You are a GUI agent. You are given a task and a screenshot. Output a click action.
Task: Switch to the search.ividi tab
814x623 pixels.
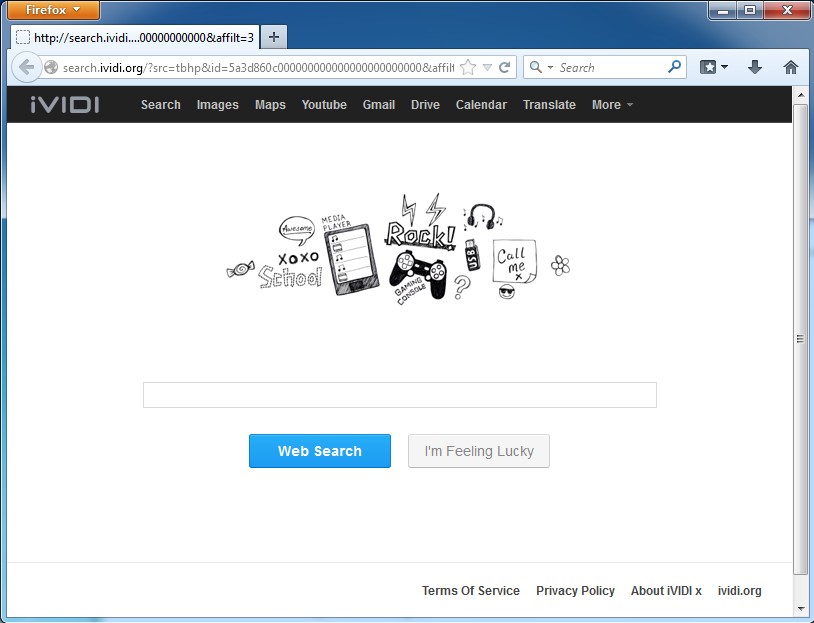pos(135,37)
